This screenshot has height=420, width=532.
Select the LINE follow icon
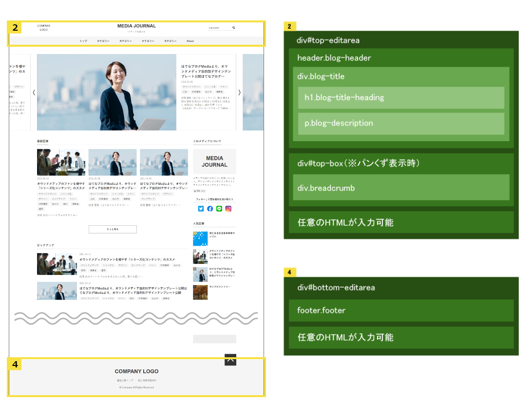[x=219, y=208]
